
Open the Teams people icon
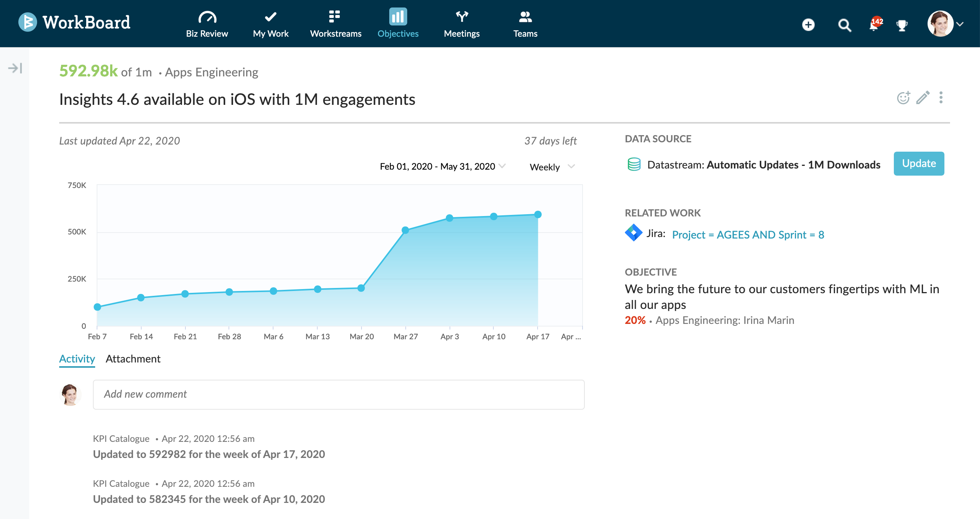525,17
